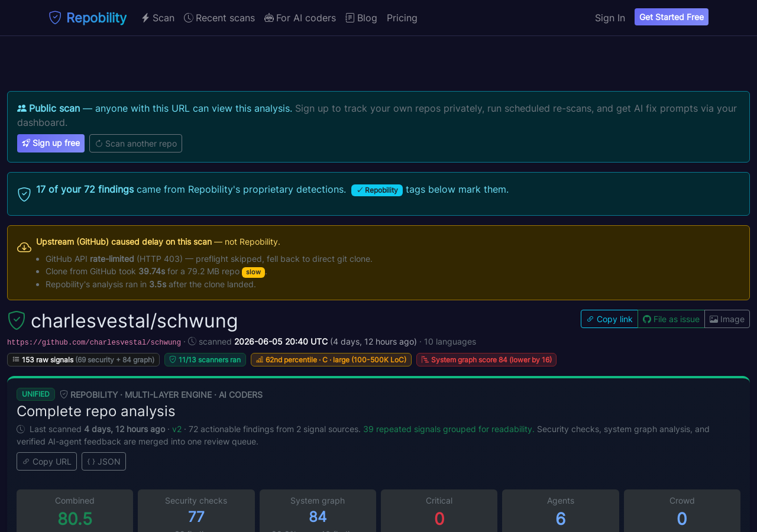This screenshot has width=757, height=532.
Task: Click the UNIFIED green label
Action: [x=35, y=394]
